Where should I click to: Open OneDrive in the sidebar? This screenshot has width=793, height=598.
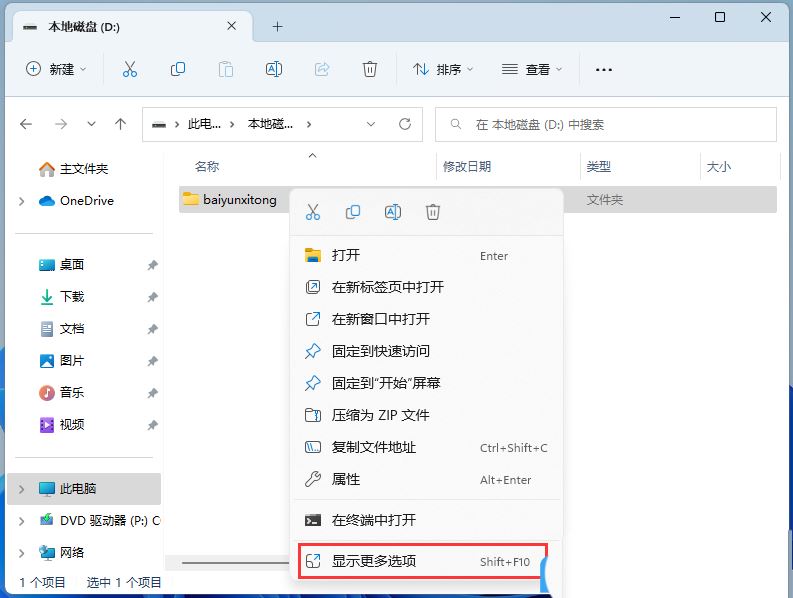[76, 201]
